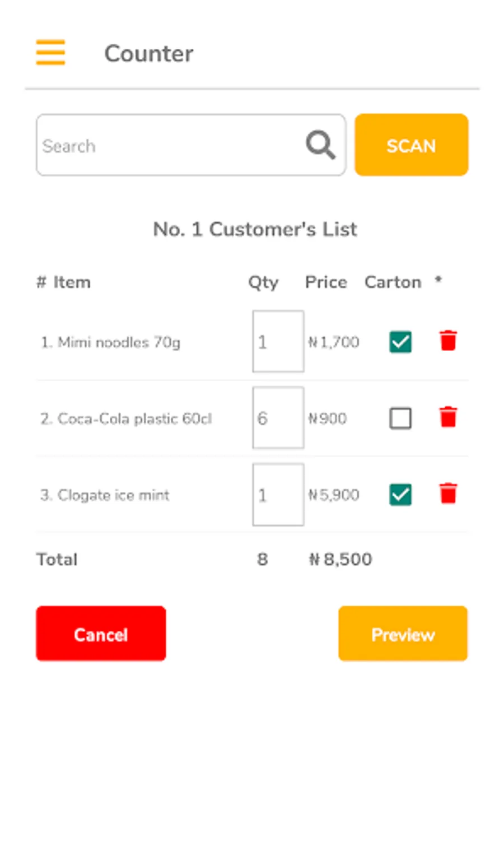
Task: Focus the Search input field
Action: click(168, 146)
